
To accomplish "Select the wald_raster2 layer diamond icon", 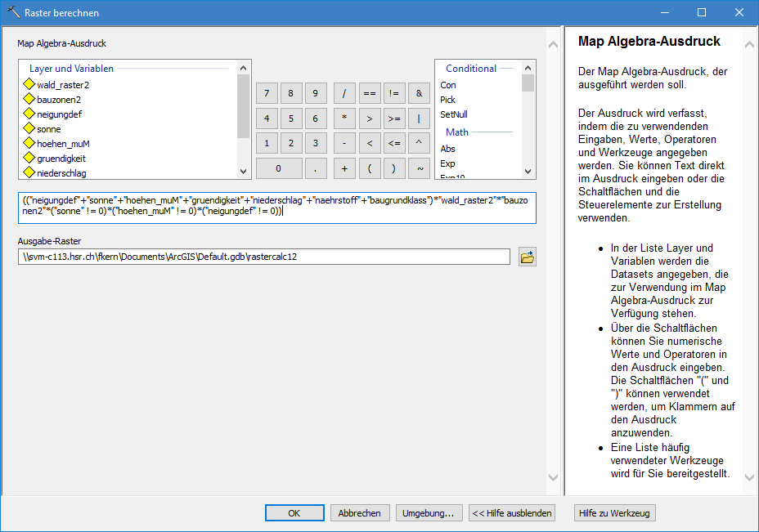I will 29,84.
